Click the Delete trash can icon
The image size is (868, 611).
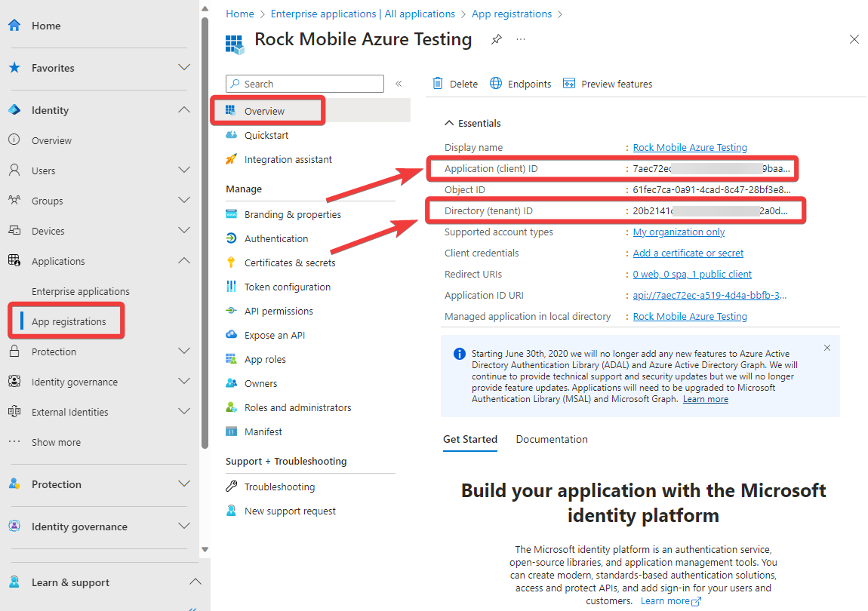tap(437, 83)
